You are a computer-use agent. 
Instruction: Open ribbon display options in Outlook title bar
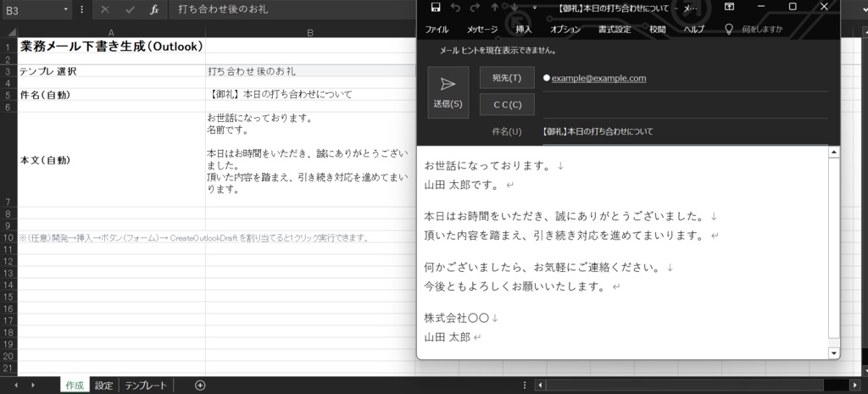pos(730,7)
